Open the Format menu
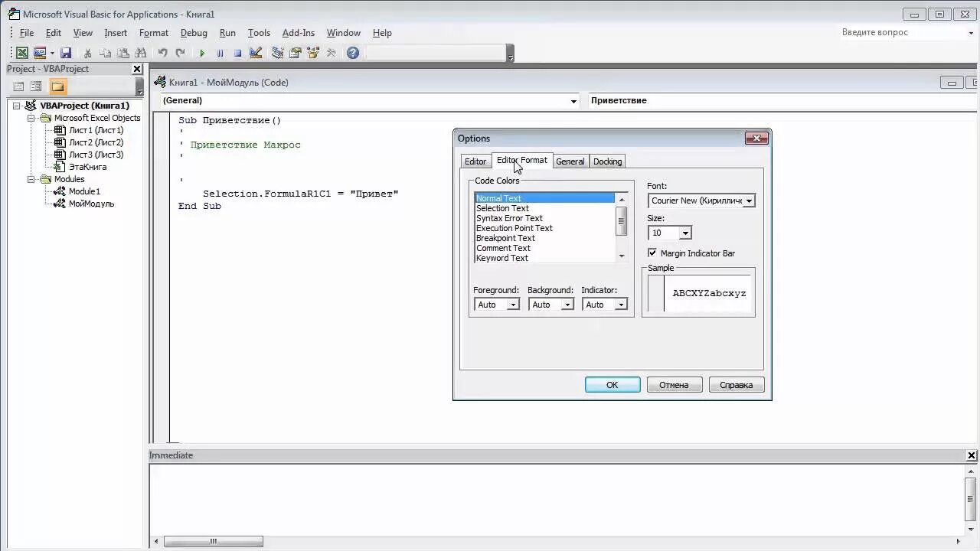The width and height of the screenshot is (980, 551). point(154,33)
